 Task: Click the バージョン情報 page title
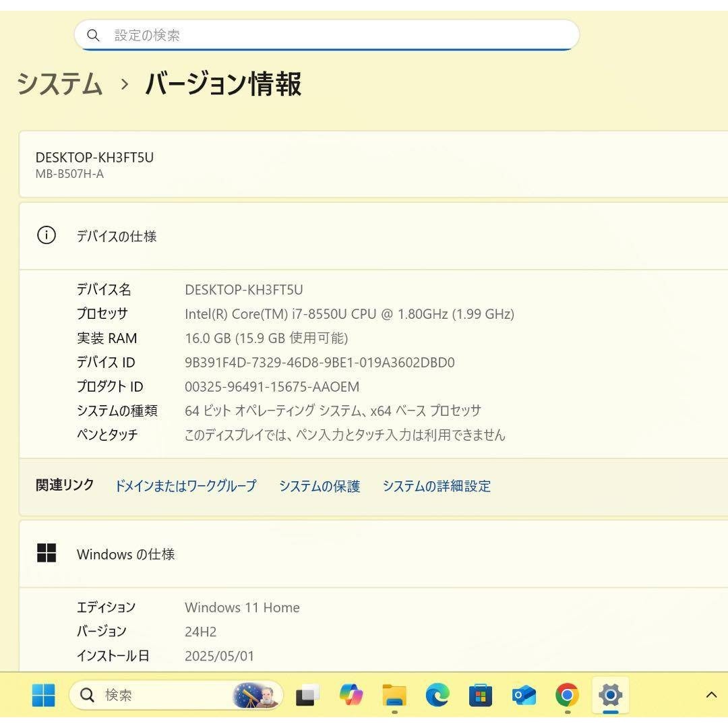(223, 84)
